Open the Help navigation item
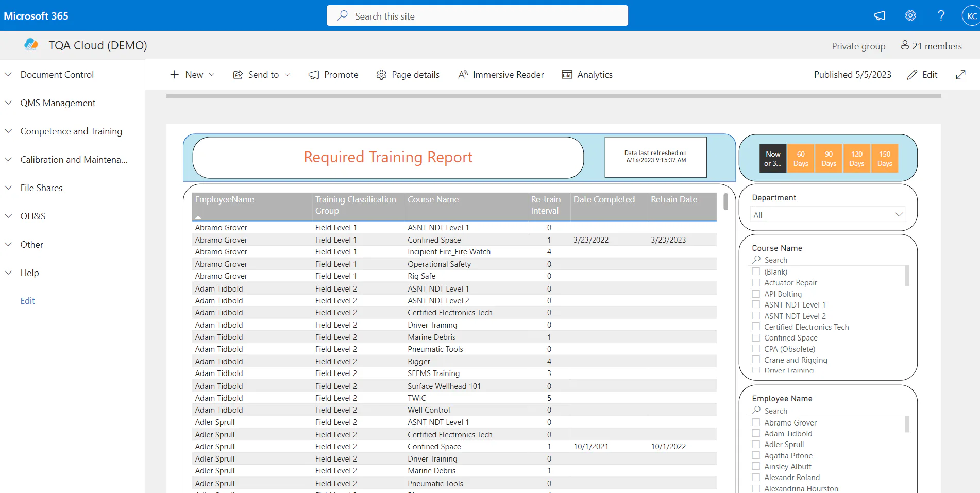 tap(29, 273)
